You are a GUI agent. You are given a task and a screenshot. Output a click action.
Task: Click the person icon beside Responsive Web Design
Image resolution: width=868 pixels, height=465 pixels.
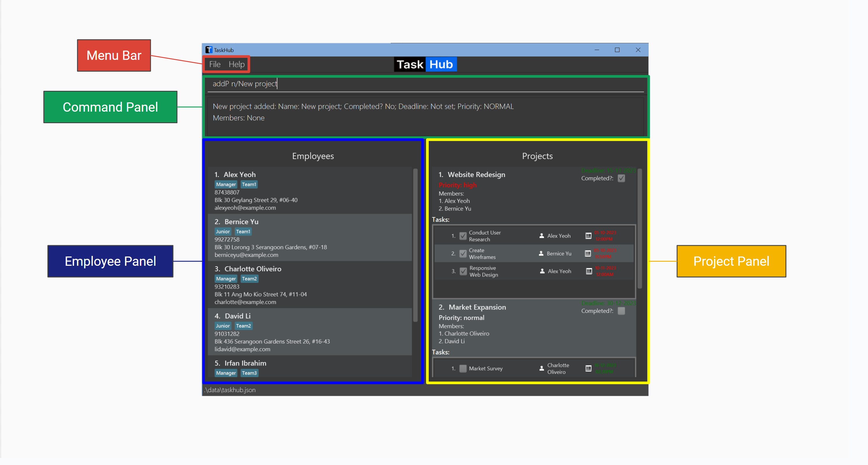pos(542,271)
